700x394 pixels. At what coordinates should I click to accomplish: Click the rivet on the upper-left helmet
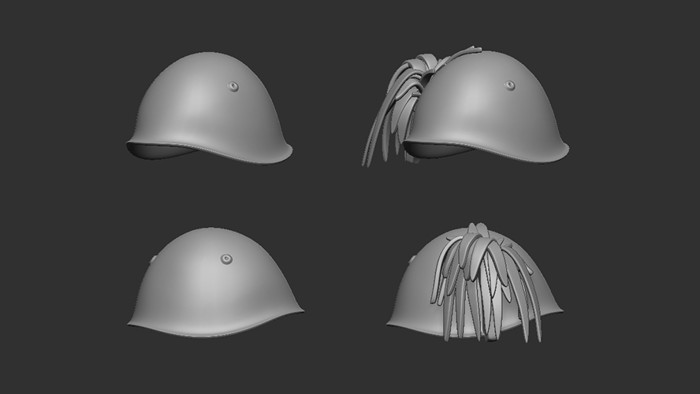(x=233, y=87)
